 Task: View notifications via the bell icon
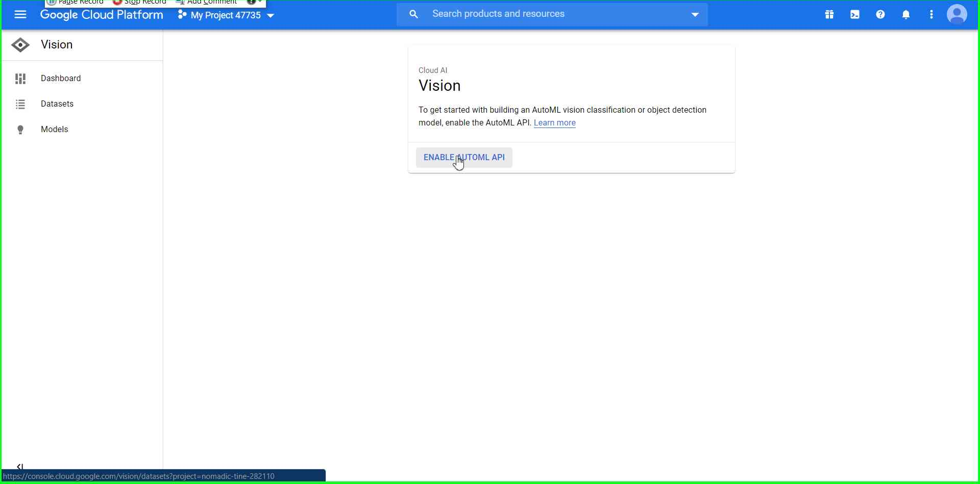[x=906, y=14]
